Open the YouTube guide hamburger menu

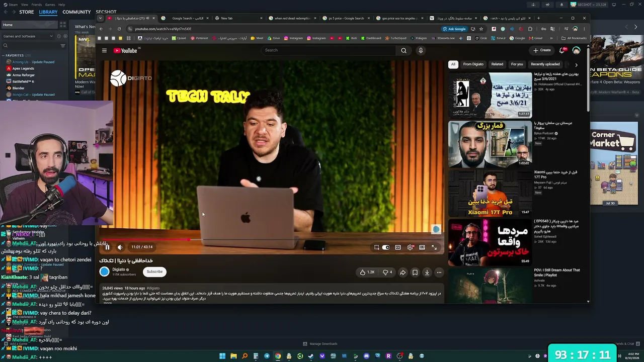point(104,50)
